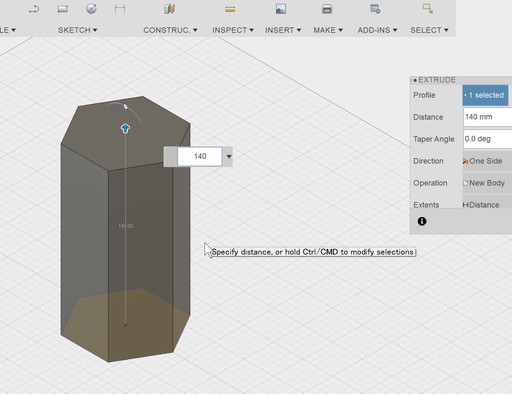
Task: Click the measure ruler icon
Action: click(230, 9)
